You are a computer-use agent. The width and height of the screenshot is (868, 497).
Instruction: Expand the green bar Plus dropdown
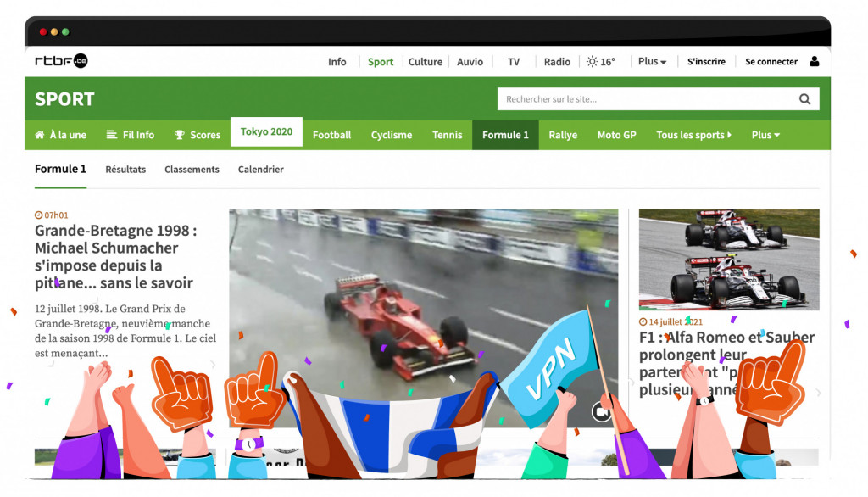[765, 135]
